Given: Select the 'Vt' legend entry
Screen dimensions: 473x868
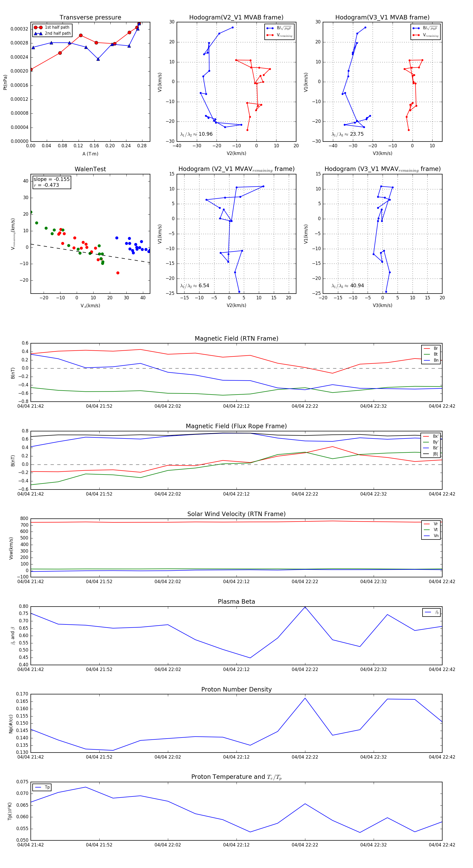Looking at the screenshot, I should click(431, 530).
